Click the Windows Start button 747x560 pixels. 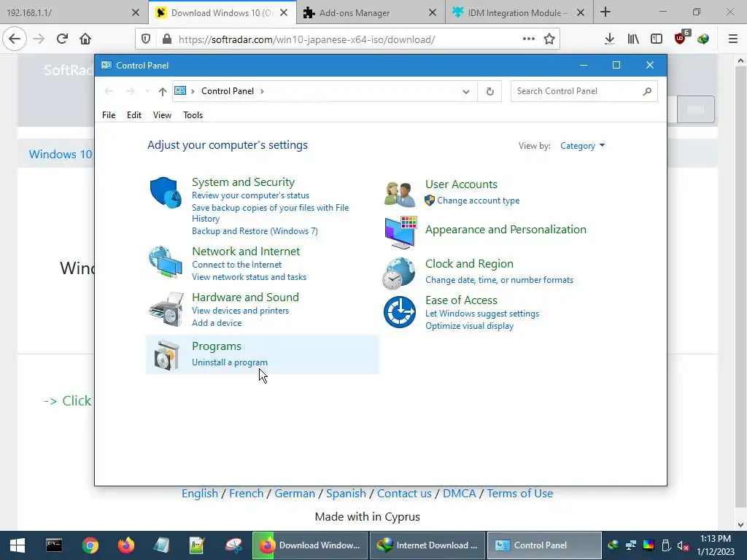(18, 545)
